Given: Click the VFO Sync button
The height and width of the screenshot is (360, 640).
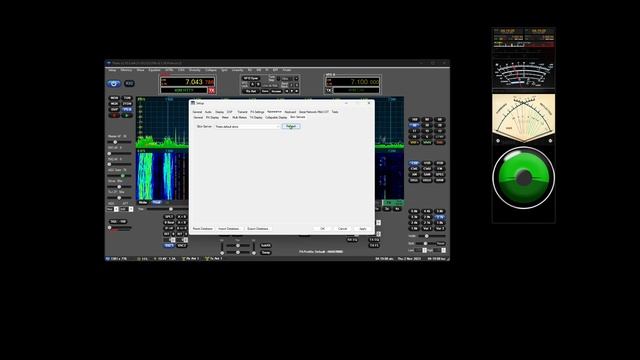Looking at the screenshot, I should (x=251, y=78).
